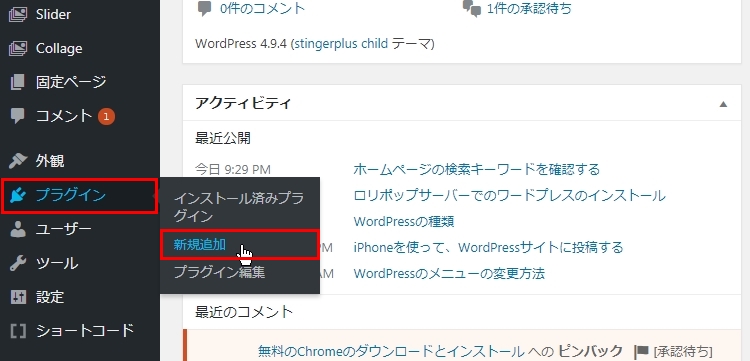Viewport: 750px width, 361px height.
Task: Open post WordPressのメニューの変更方法
Action: click(x=449, y=274)
